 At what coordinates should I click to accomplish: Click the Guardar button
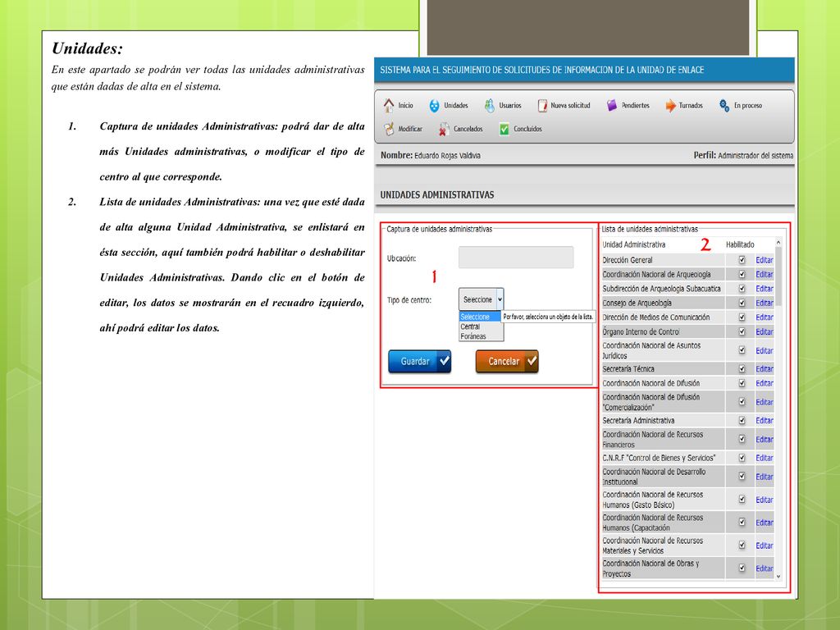[x=419, y=361]
